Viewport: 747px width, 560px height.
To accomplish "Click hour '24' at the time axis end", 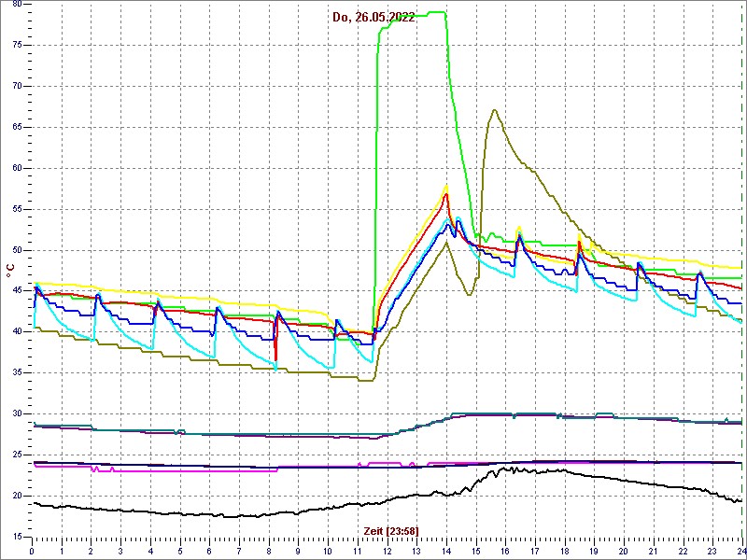I will (741, 549).
